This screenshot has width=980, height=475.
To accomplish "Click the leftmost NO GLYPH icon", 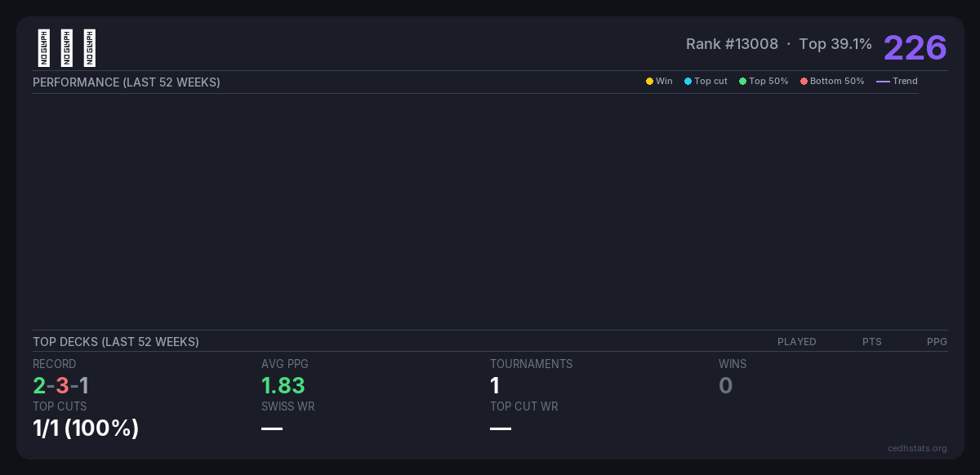I will (44, 48).
